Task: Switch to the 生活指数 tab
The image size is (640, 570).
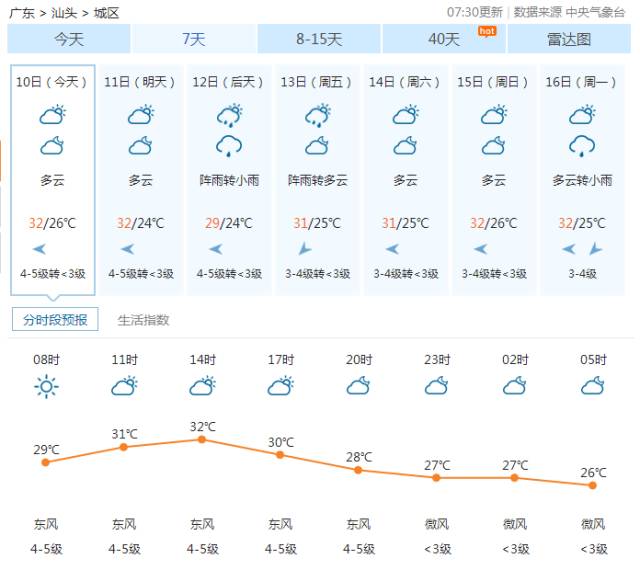Action: tap(143, 320)
